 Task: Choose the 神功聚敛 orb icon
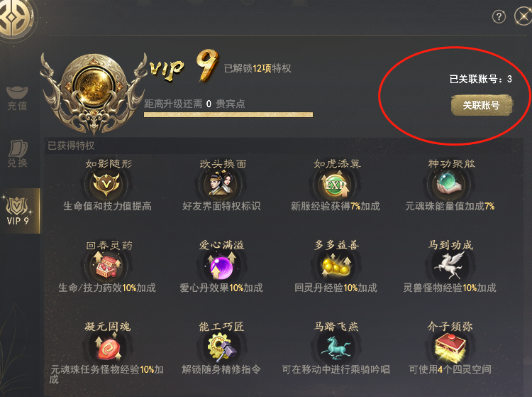coord(450,183)
